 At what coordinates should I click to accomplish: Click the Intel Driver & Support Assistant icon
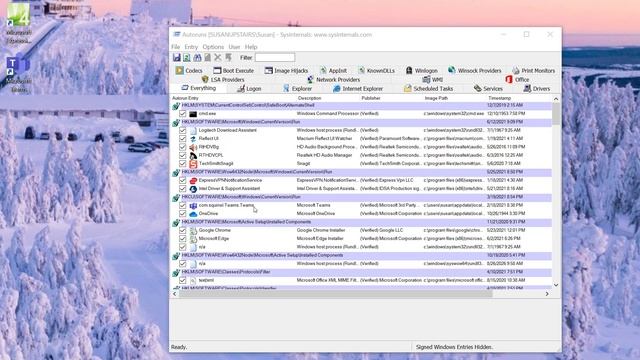pos(193,189)
